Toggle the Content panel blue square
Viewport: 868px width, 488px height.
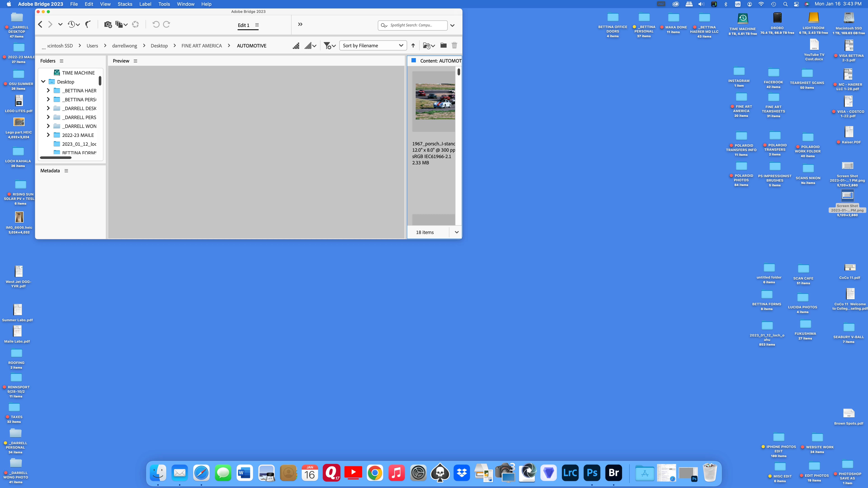pyautogui.click(x=414, y=61)
